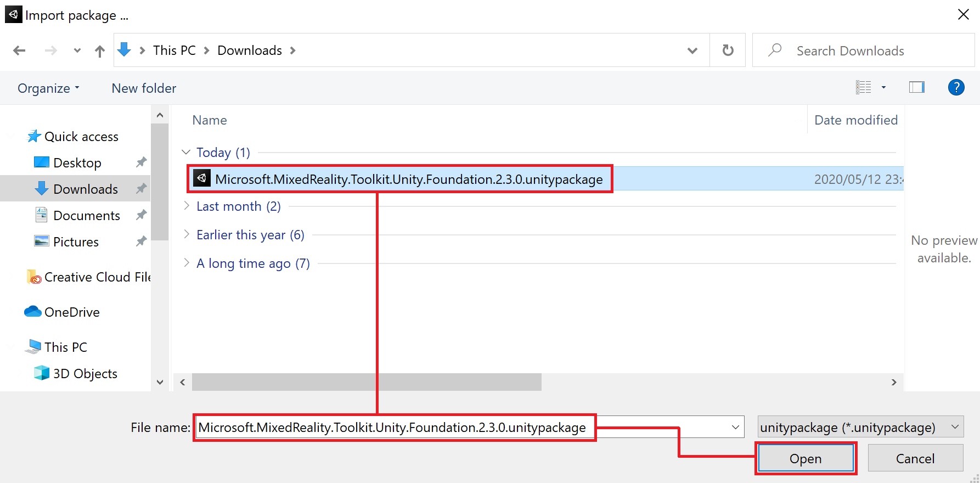Open the File name dropdown arrow

[735, 427]
